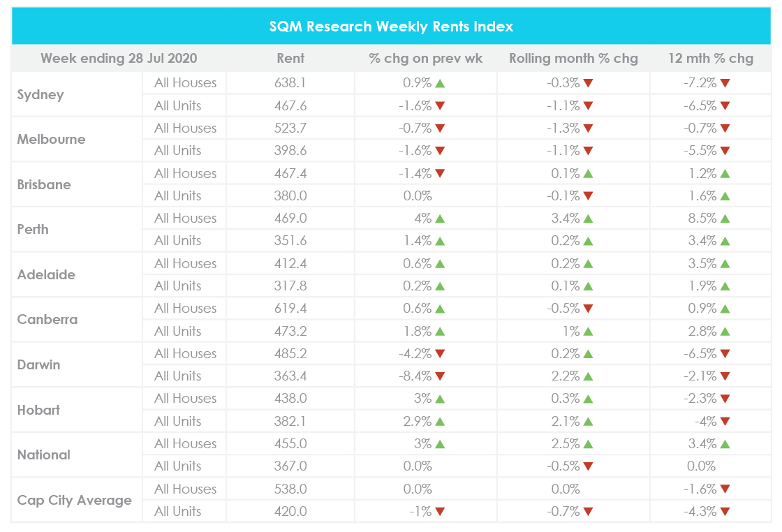
Task: Click red down arrow beside Hobart houses -2.3%
Action: tap(725, 399)
